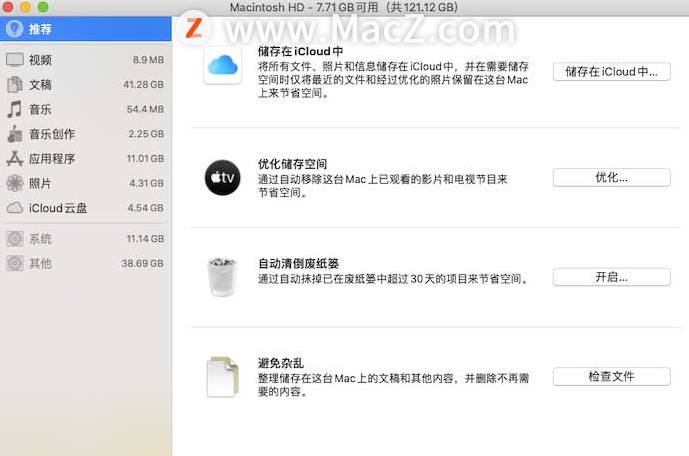Click the 储存在 iCloud 中 heading
The width and height of the screenshot is (689, 456).
tap(301, 51)
